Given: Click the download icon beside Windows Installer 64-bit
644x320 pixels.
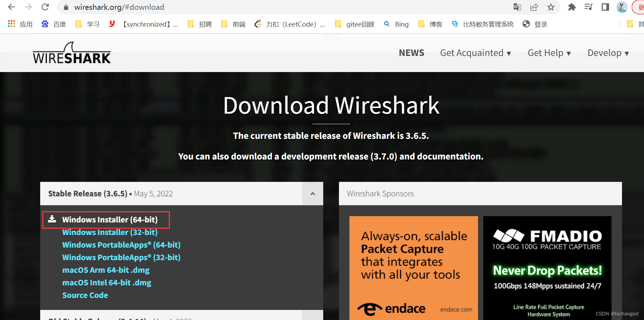Looking at the screenshot, I should (x=52, y=219).
